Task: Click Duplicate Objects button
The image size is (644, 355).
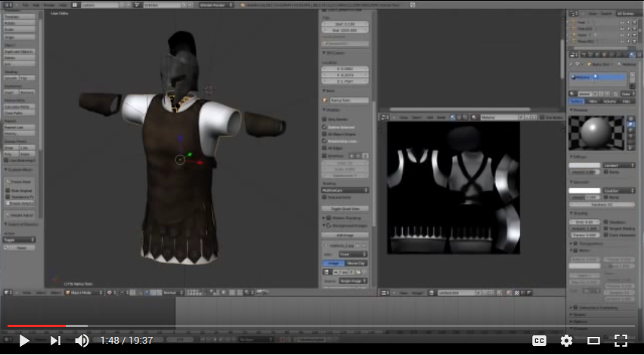Action: 20,51
